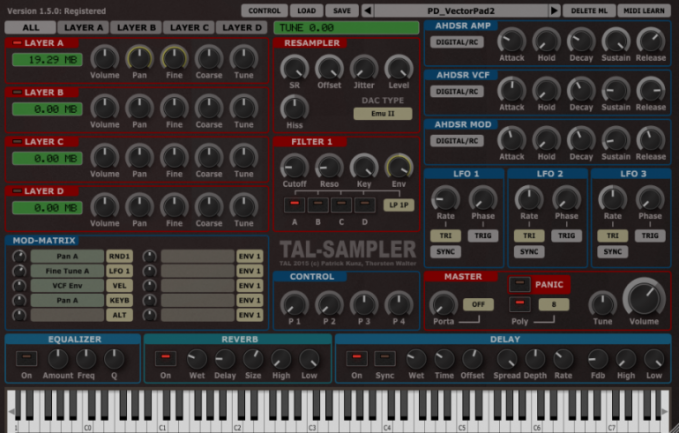679x433 pixels.
Task: Click the Layer A Volume knob
Action: point(105,58)
